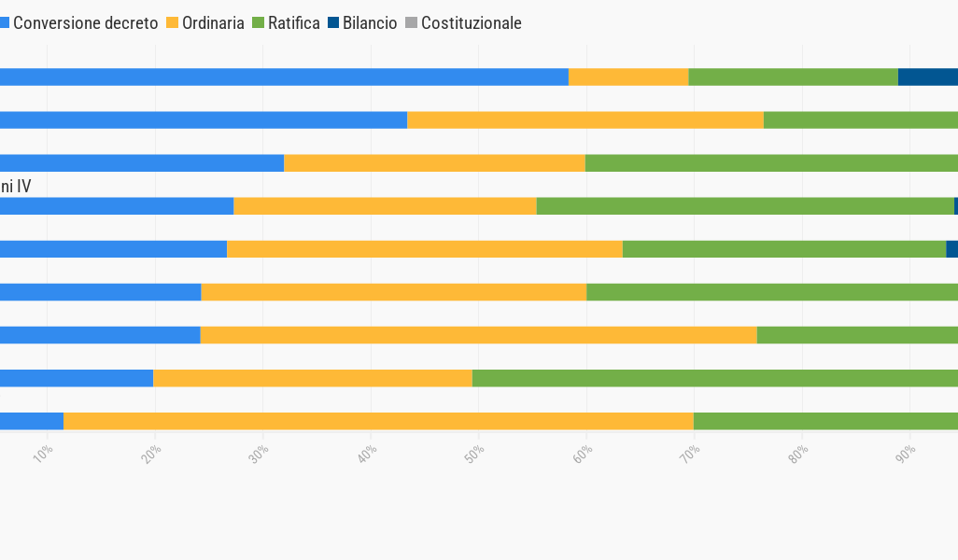Click the bottom bar's orange Ordinaria segment

(x=378, y=421)
